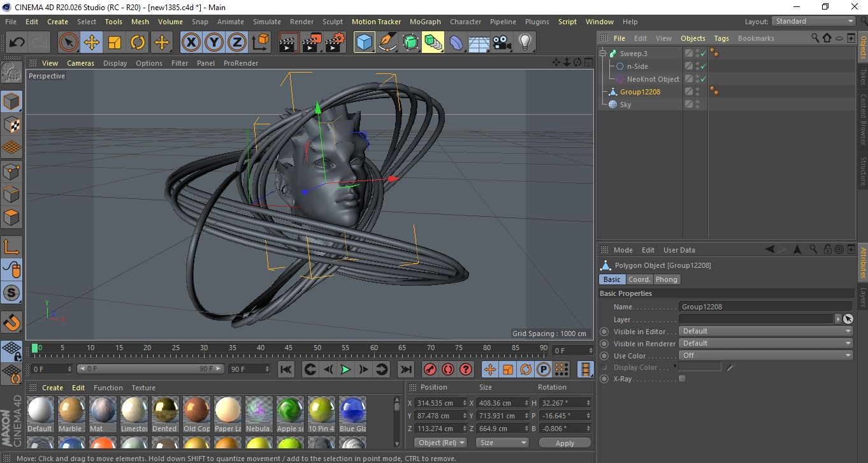This screenshot has width=868, height=463.
Task: Switch to the Coord. tab
Action: pyautogui.click(x=639, y=279)
